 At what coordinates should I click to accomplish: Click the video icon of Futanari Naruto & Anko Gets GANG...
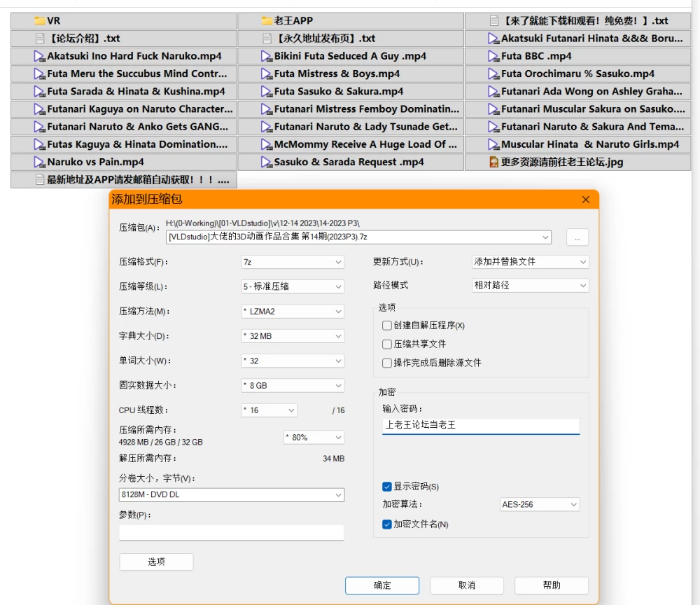pos(40,127)
